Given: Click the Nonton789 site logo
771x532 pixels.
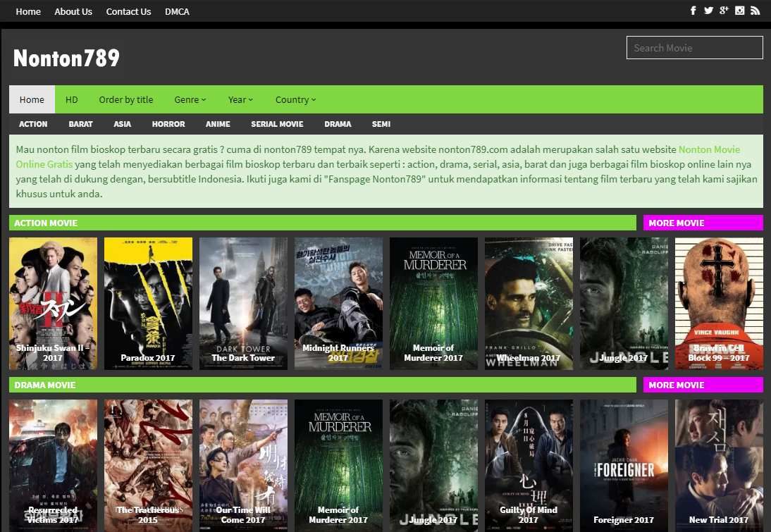Looking at the screenshot, I should pos(66,58).
